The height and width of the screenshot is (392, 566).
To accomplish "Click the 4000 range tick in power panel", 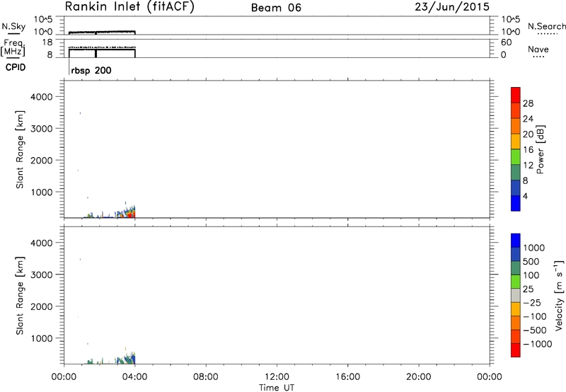I will (42, 97).
